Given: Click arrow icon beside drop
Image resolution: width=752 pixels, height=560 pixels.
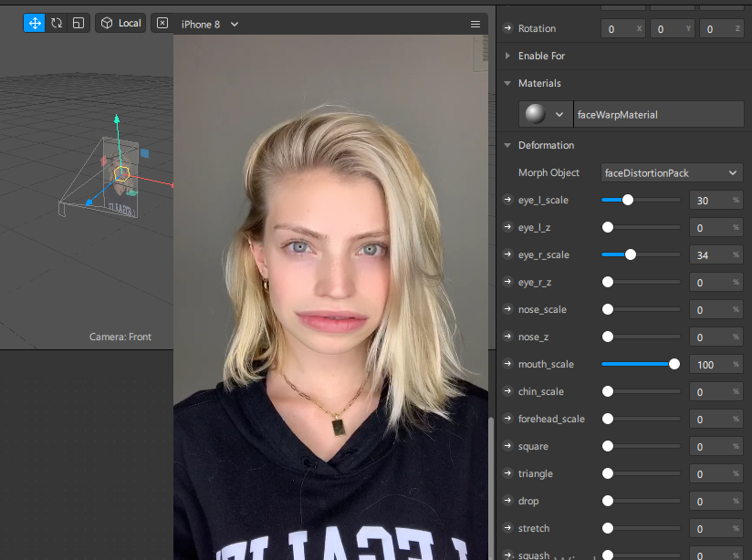Looking at the screenshot, I should click(507, 500).
